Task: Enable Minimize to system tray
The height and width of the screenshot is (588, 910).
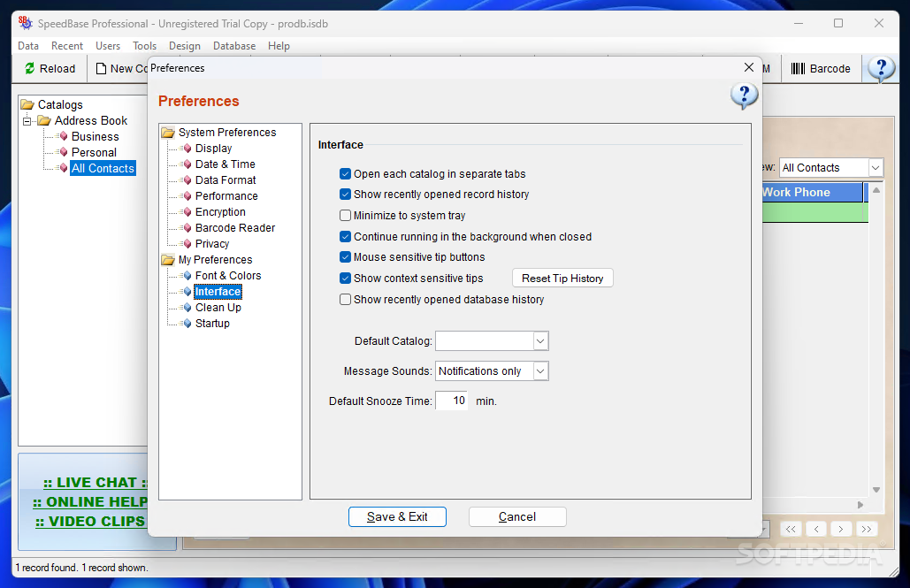Action: click(345, 216)
